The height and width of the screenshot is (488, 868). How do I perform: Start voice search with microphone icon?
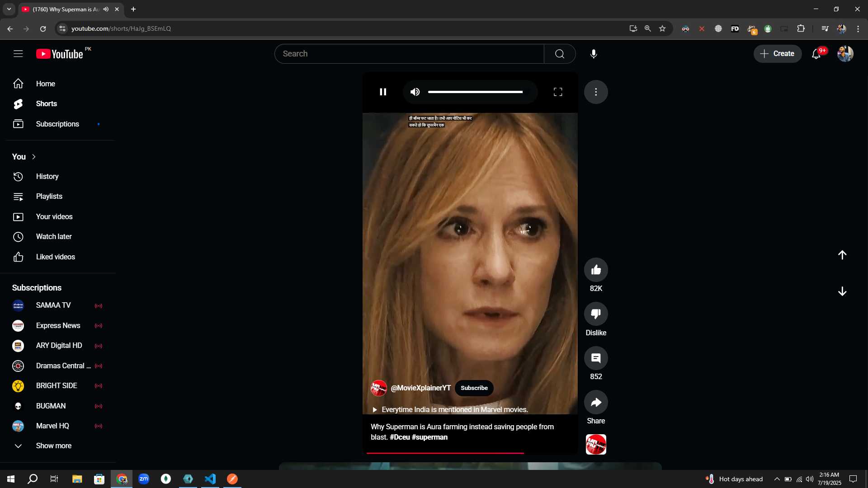594,54
